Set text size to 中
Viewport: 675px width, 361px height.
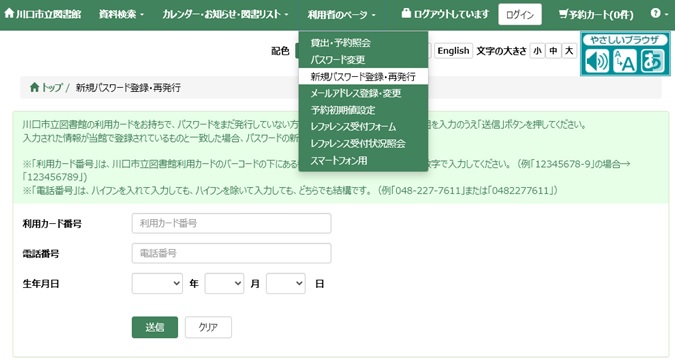pyautogui.click(x=553, y=51)
